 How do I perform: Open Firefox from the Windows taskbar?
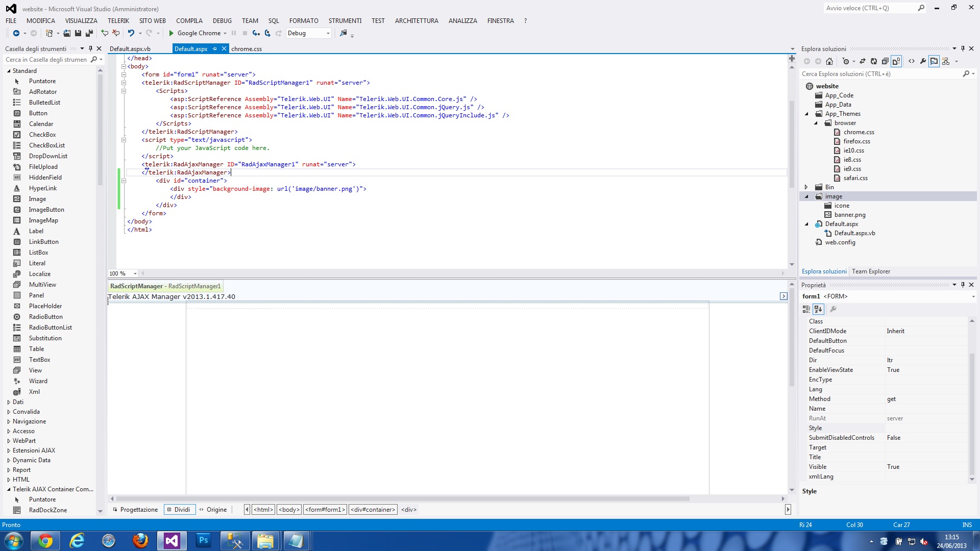[x=140, y=540]
